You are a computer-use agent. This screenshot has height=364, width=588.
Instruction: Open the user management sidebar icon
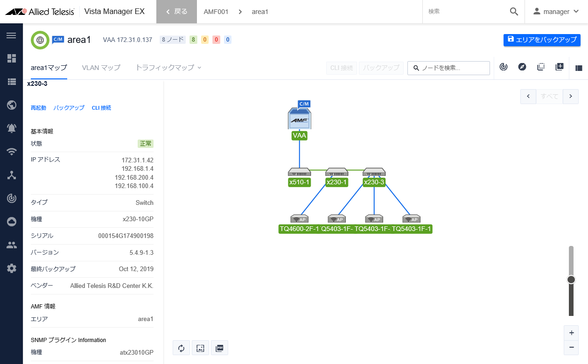[12, 245]
